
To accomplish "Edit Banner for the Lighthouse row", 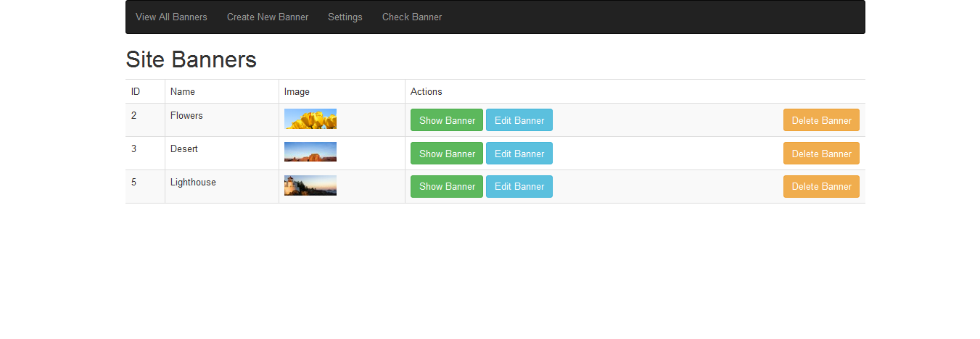I will tap(519, 186).
